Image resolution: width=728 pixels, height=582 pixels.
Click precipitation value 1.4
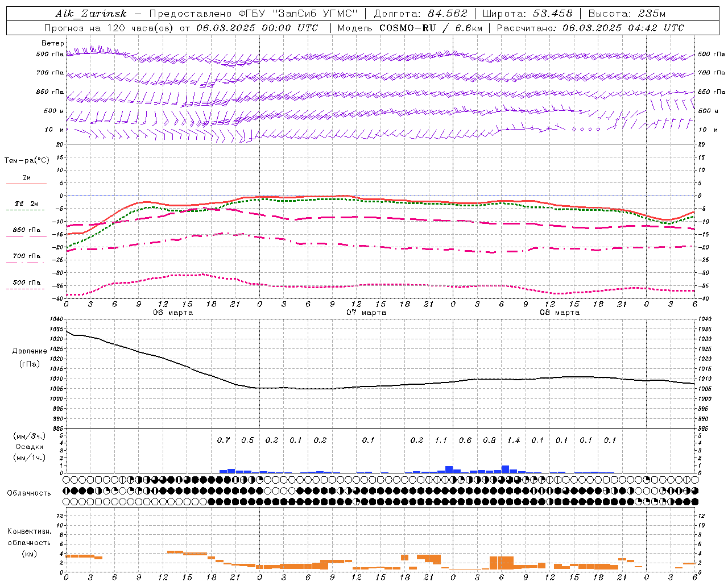pyautogui.click(x=514, y=440)
